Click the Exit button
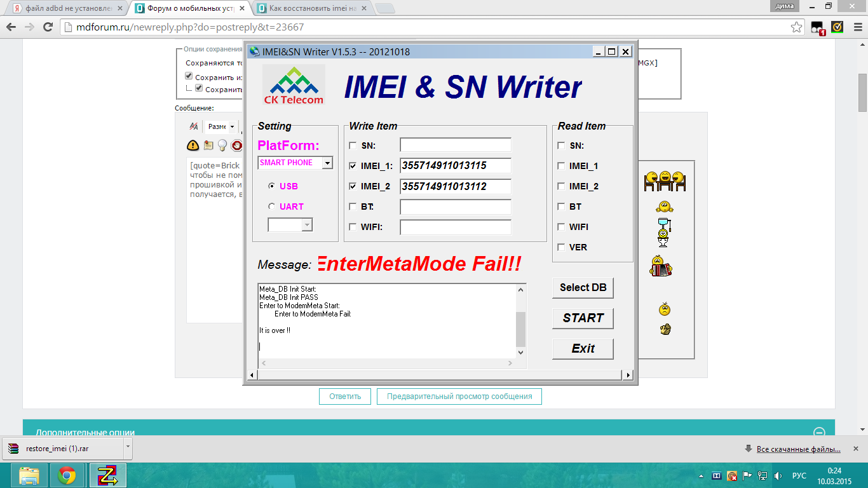868x488 pixels. (583, 348)
